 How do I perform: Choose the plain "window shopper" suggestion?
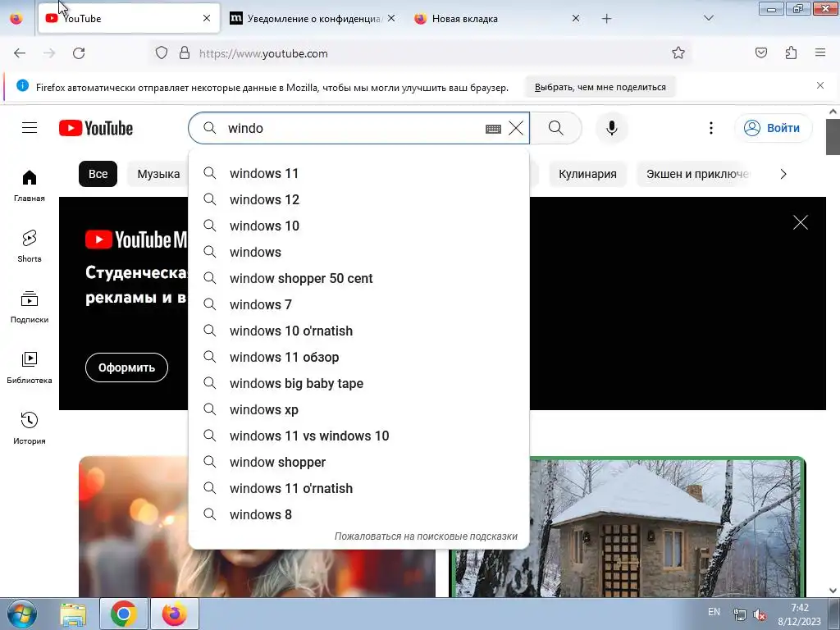(x=359, y=463)
